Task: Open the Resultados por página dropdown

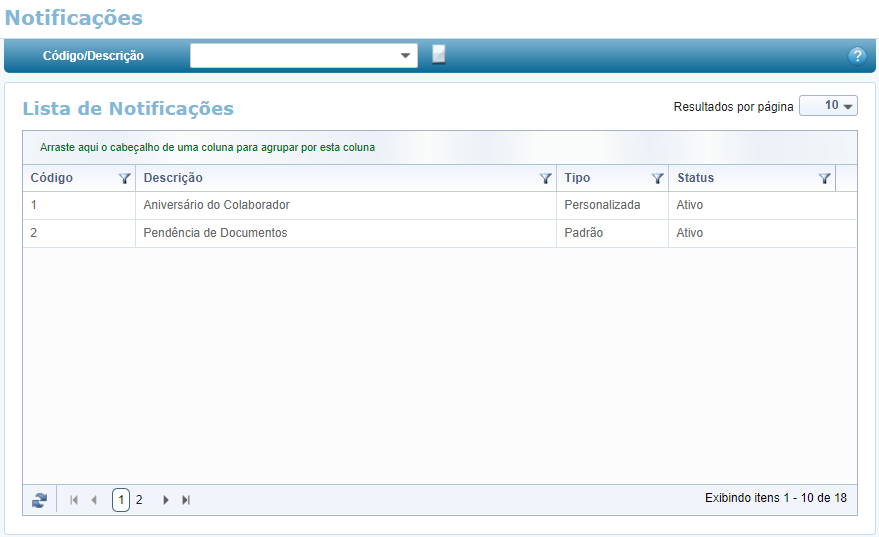Action: pos(828,106)
